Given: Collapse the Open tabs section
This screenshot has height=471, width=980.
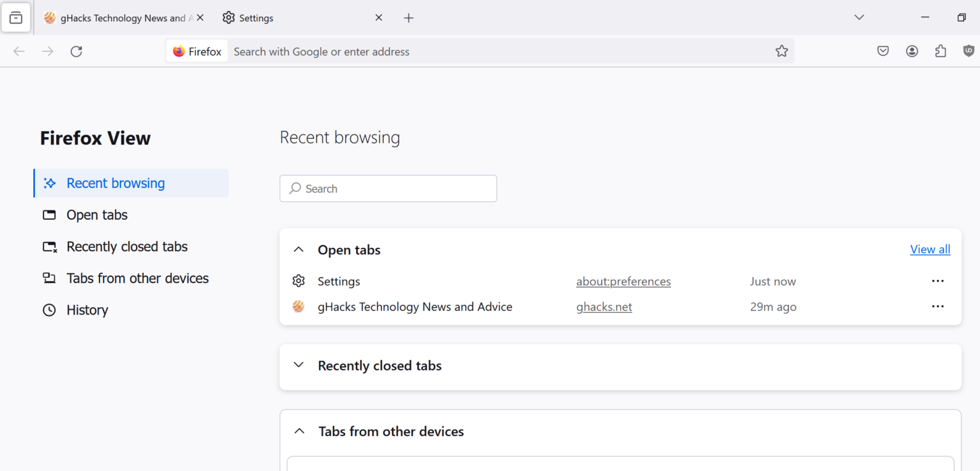Looking at the screenshot, I should (299, 249).
